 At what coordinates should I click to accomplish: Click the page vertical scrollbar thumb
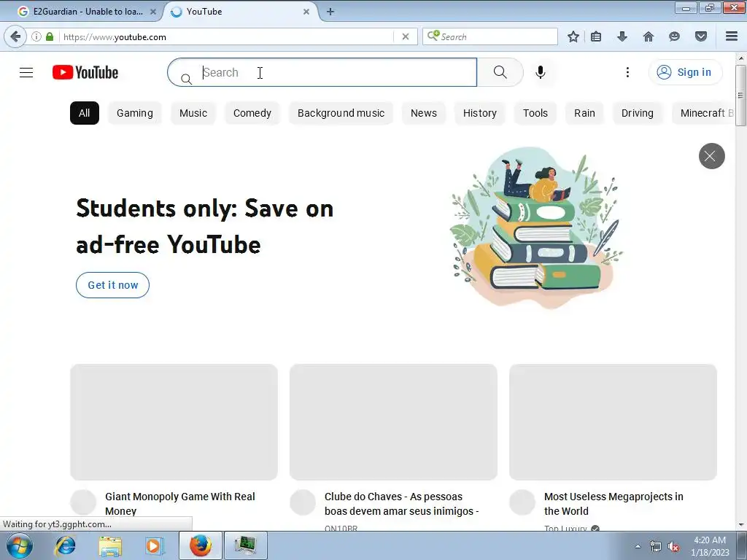(x=740, y=96)
